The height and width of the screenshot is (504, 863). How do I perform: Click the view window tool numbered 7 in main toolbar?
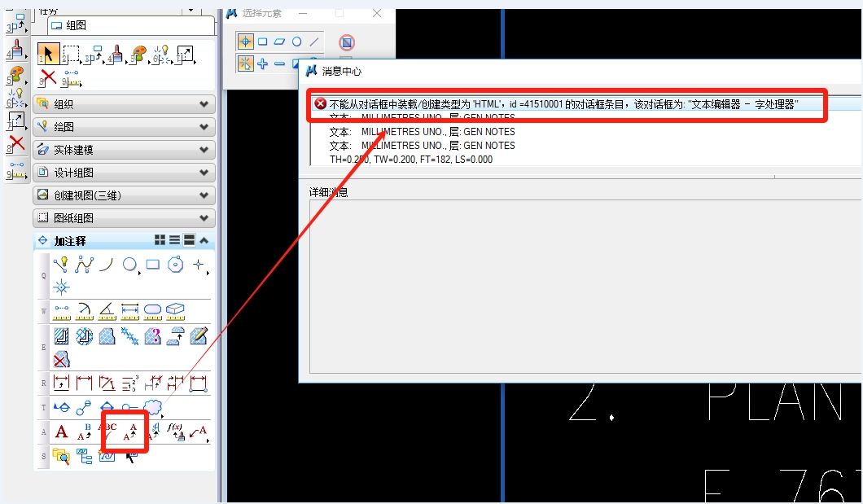(x=184, y=55)
